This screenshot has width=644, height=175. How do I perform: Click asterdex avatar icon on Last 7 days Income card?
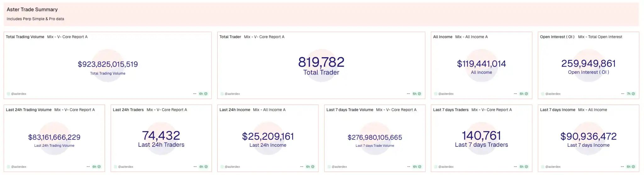542,167
